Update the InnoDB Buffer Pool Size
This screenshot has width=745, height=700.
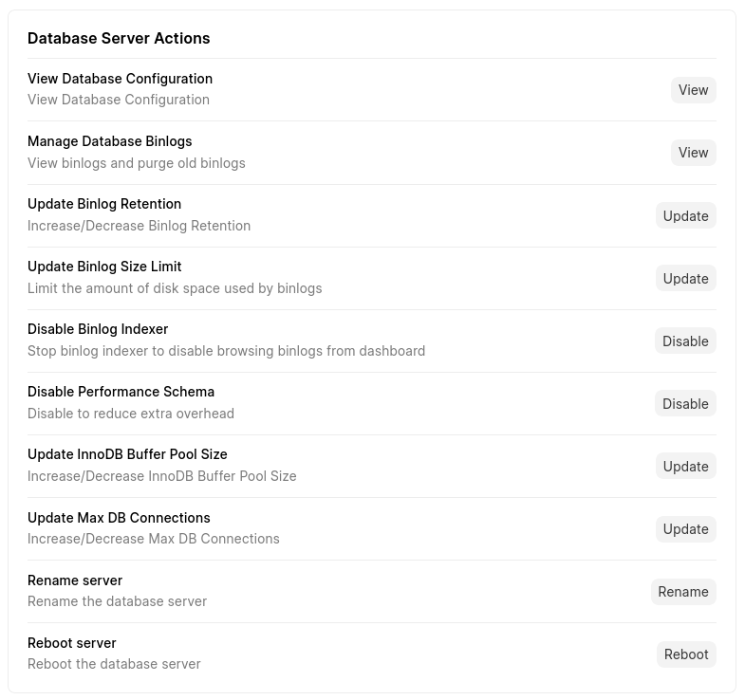[685, 467]
